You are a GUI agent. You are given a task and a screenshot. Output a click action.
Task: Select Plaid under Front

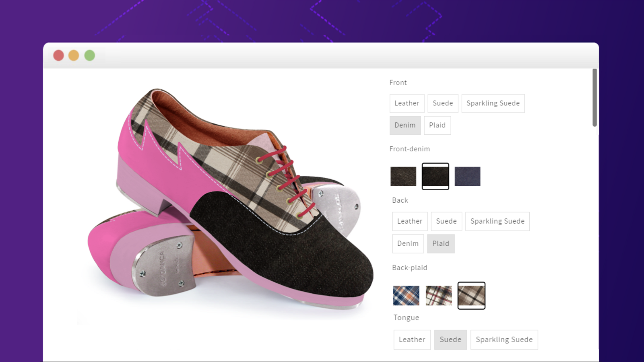click(x=437, y=125)
